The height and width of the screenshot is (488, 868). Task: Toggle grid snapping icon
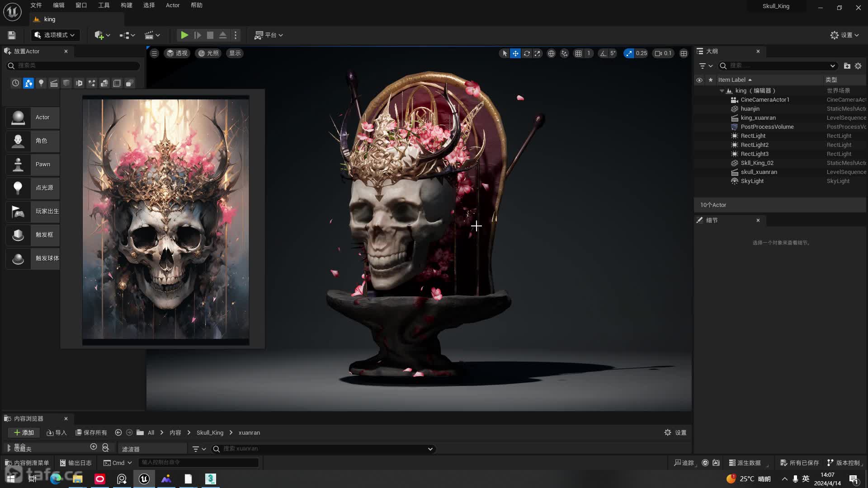click(578, 53)
